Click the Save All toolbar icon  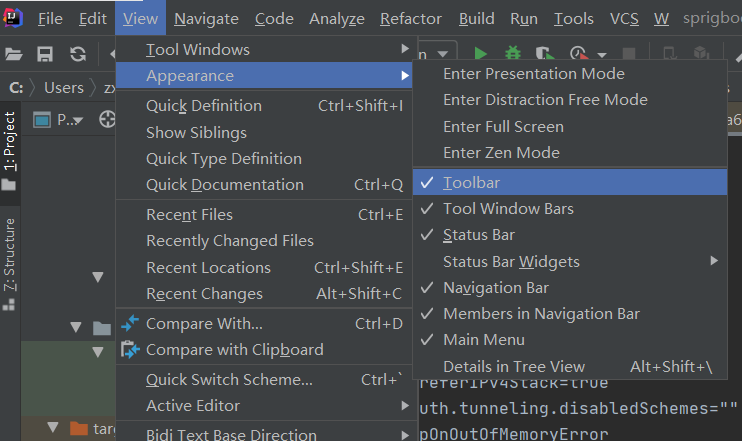[45, 54]
